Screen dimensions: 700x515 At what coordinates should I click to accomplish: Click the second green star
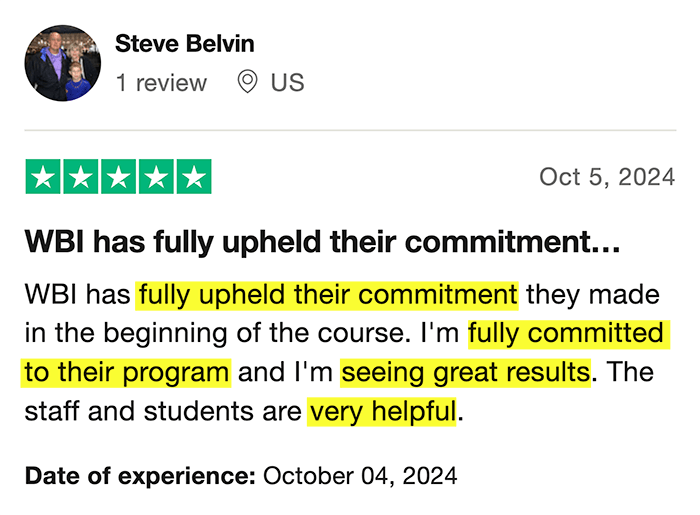[80, 177]
